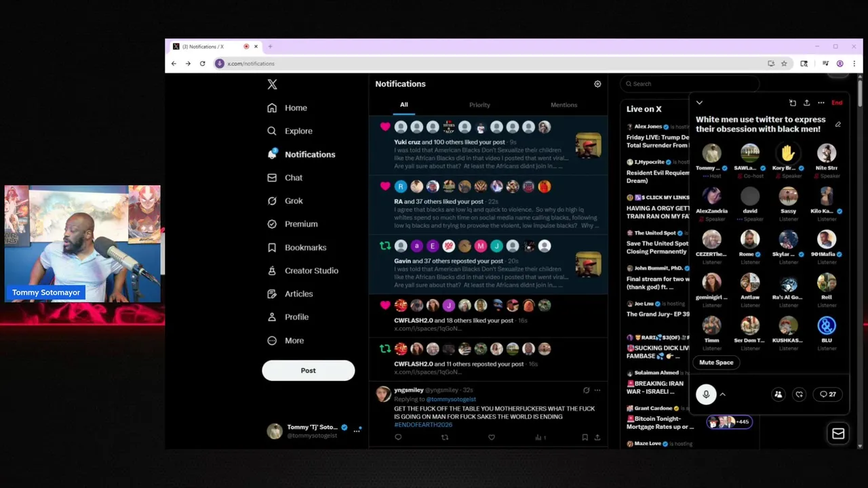Click the X search field
The width and height of the screenshot is (868, 488).
(690, 84)
